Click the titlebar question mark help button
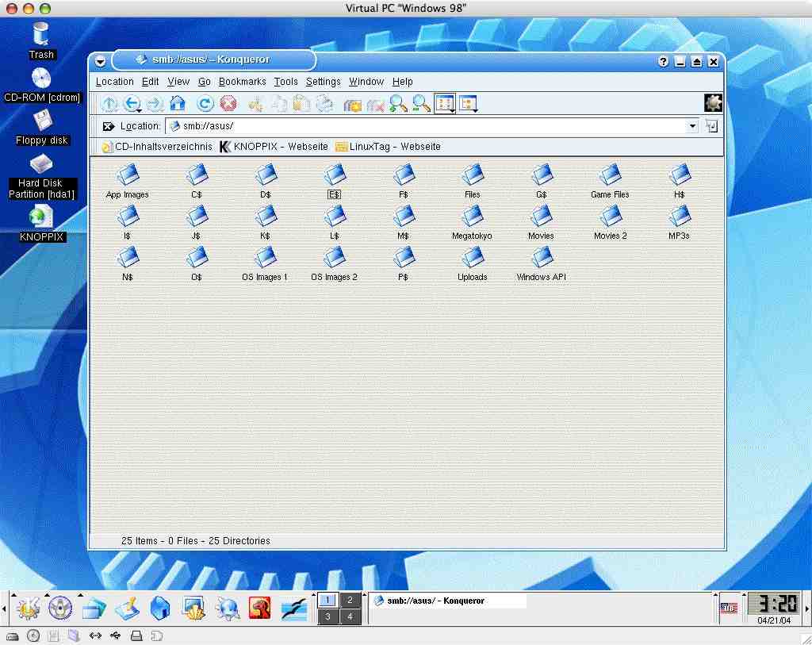The image size is (812, 645). pos(664,62)
